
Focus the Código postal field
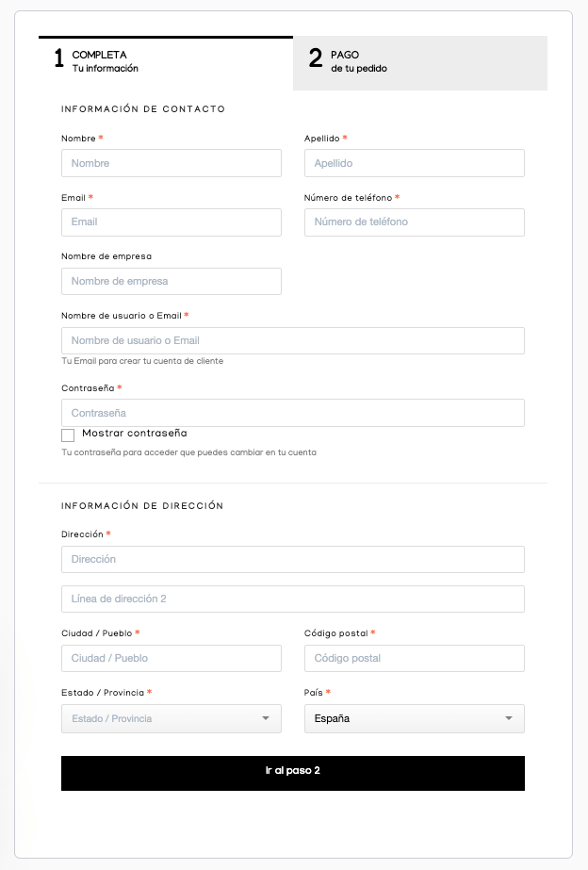[x=415, y=659]
